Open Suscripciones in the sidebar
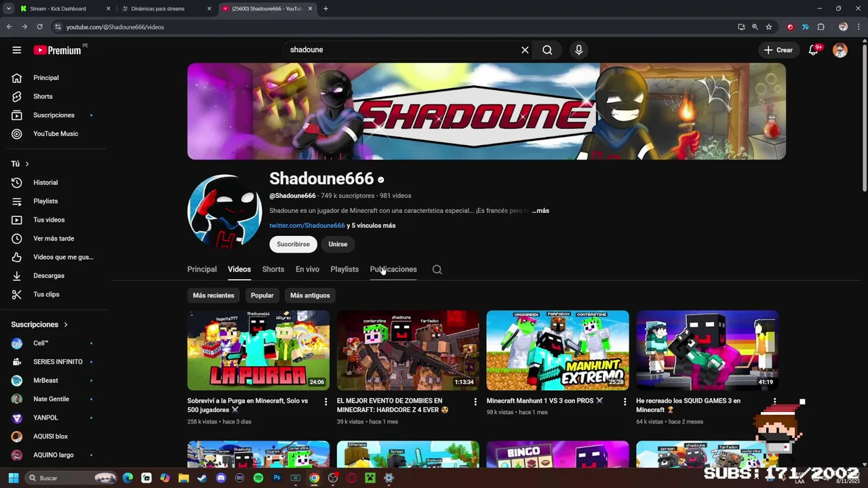 pos(54,115)
